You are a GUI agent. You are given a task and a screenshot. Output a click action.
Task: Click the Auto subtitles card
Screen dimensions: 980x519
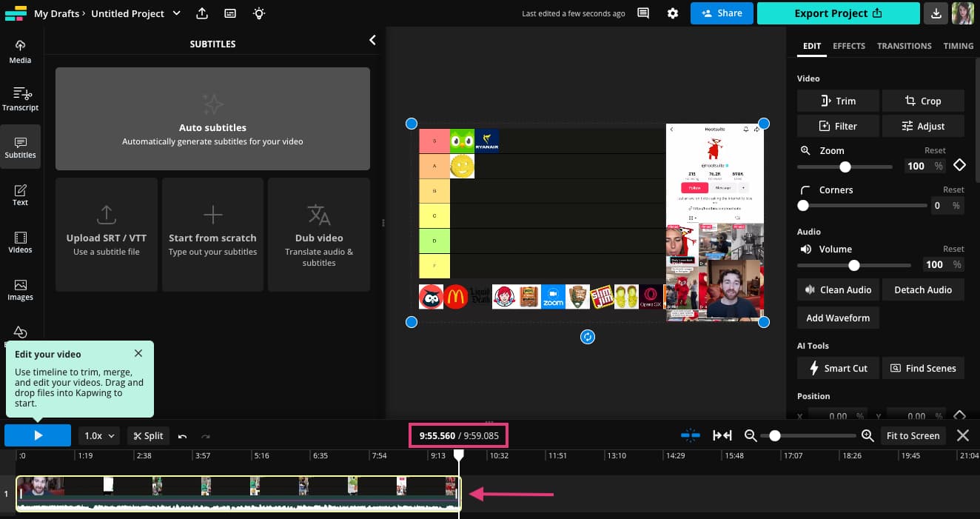(212, 118)
